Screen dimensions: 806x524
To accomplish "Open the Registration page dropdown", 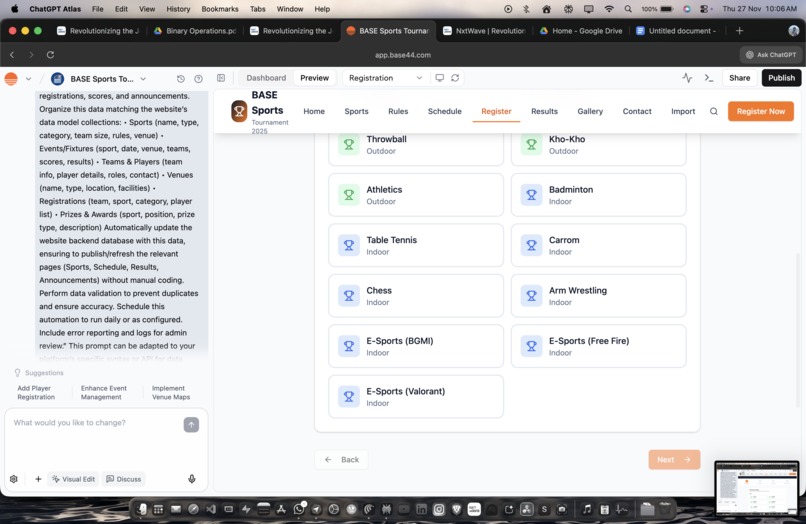I will [385, 78].
